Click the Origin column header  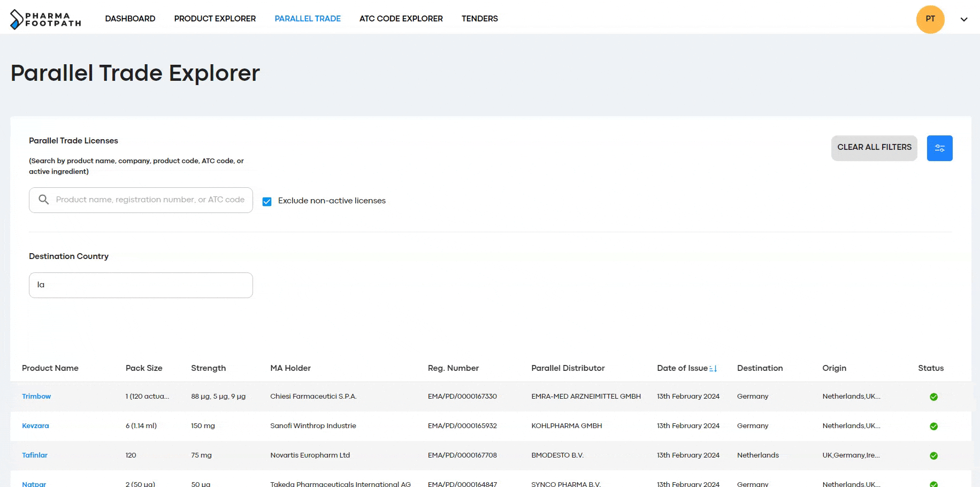[834, 368]
